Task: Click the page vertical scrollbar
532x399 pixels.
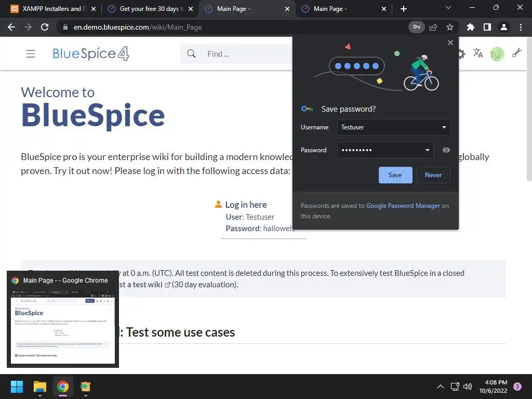Action: (x=529, y=109)
